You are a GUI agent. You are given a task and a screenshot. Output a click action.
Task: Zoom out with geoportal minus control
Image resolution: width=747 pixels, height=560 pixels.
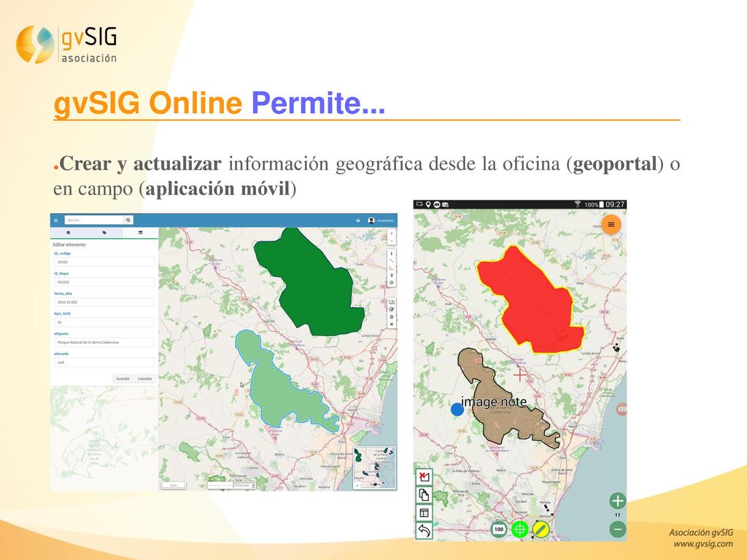[392, 241]
